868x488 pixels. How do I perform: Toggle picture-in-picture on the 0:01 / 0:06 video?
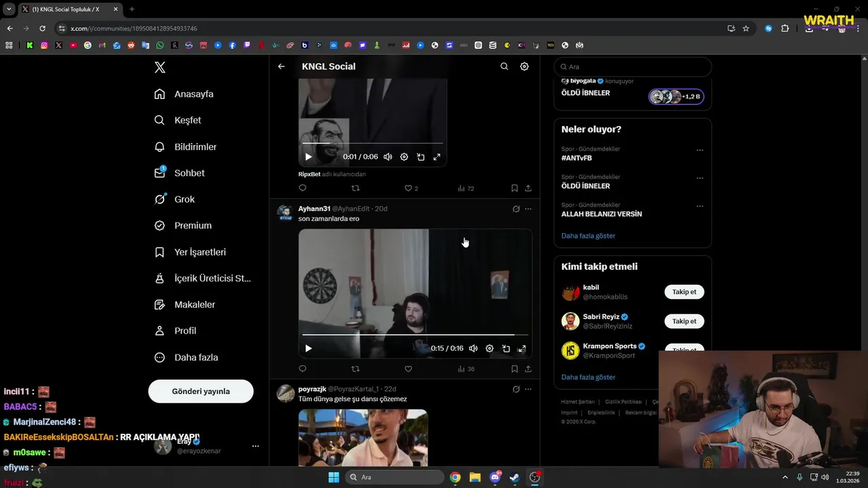pyautogui.click(x=420, y=157)
